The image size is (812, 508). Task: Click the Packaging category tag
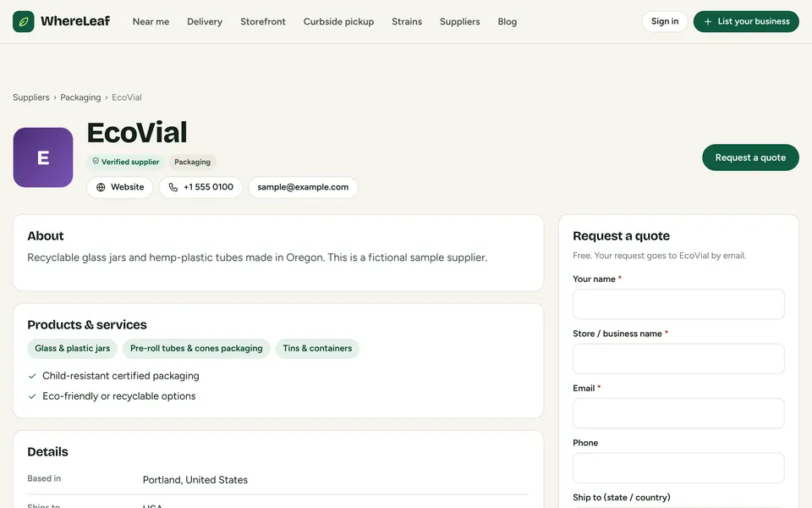point(192,162)
